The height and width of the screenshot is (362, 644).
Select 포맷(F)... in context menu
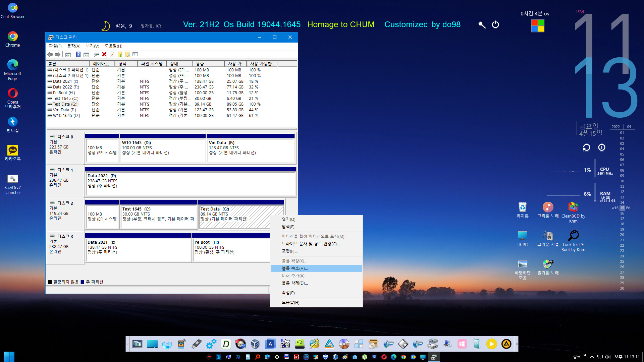click(x=316, y=251)
